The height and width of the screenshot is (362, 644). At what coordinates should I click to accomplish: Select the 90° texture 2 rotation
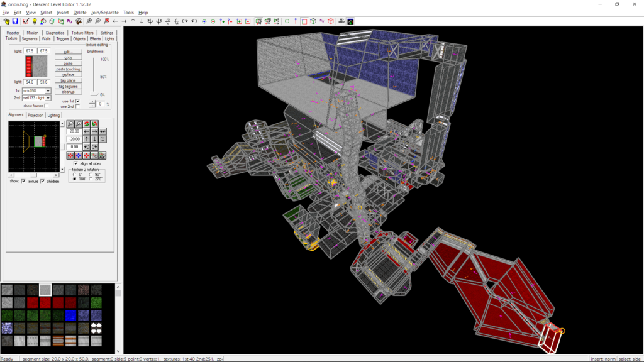coord(89,175)
